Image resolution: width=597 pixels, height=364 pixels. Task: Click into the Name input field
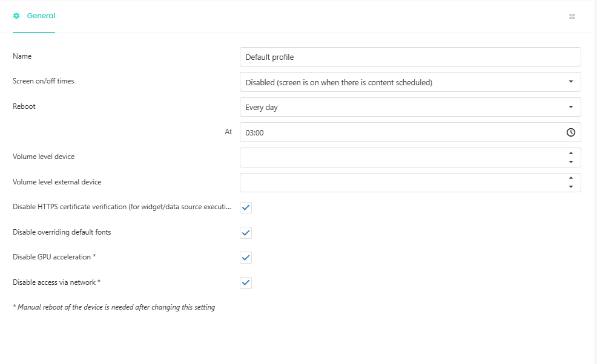[x=410, y=57]
